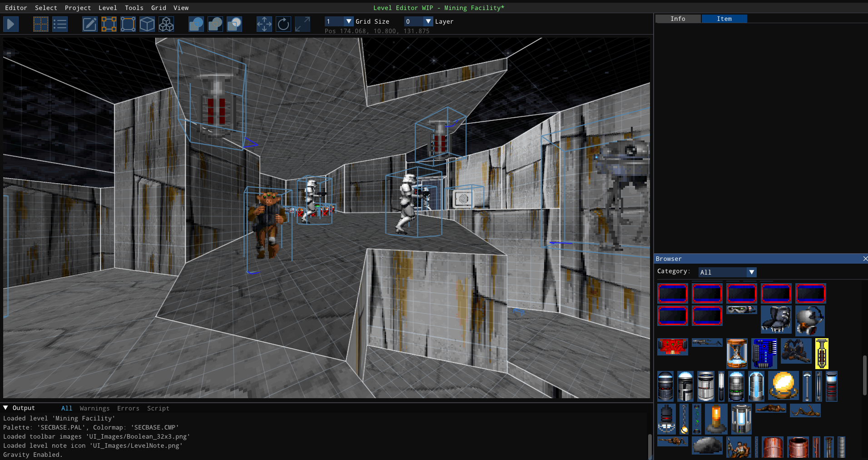Select the Draw/Edit pencil tool
868x460 pixels.
(x=90, y=24)
